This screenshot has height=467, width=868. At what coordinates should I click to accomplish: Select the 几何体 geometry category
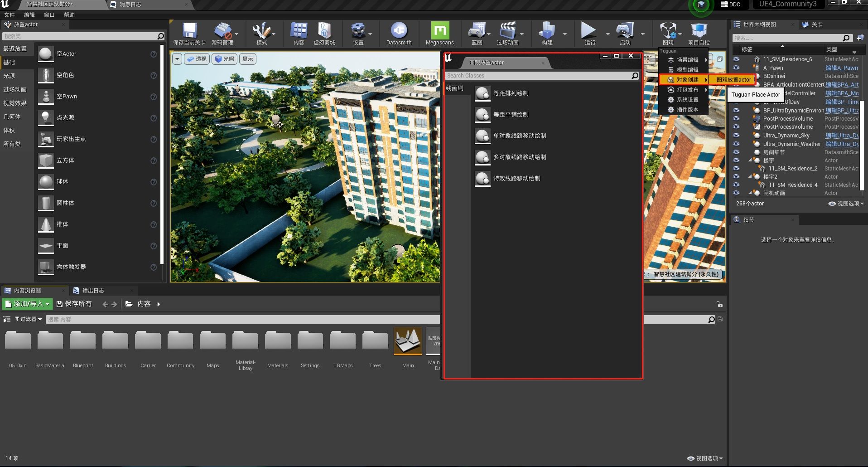12,117
